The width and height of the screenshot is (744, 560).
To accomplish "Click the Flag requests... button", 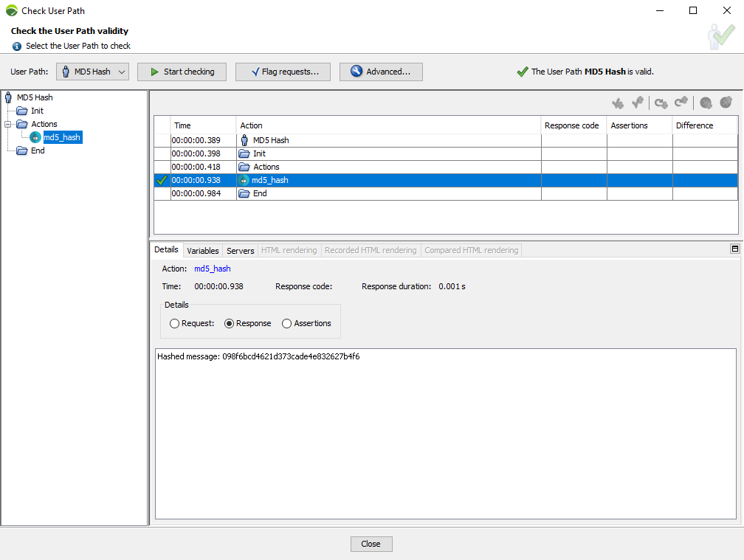I will coord(285,72).
